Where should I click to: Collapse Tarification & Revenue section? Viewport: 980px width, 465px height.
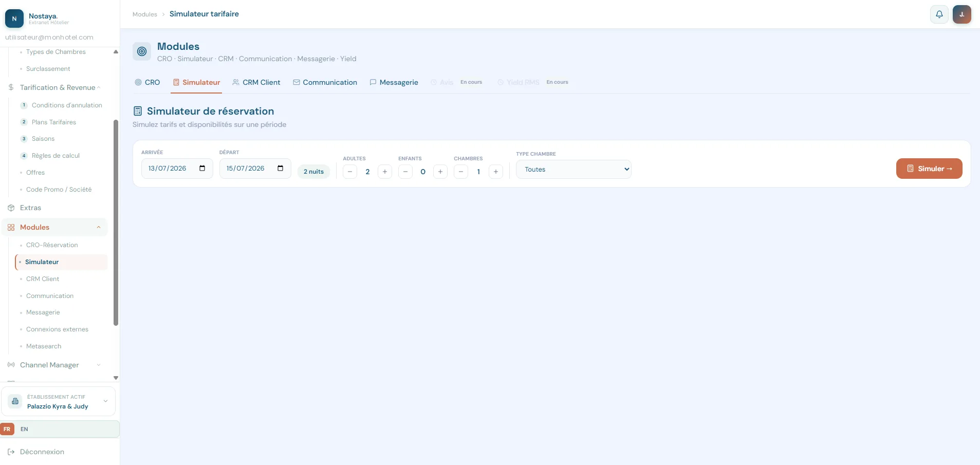coord(99,87)
